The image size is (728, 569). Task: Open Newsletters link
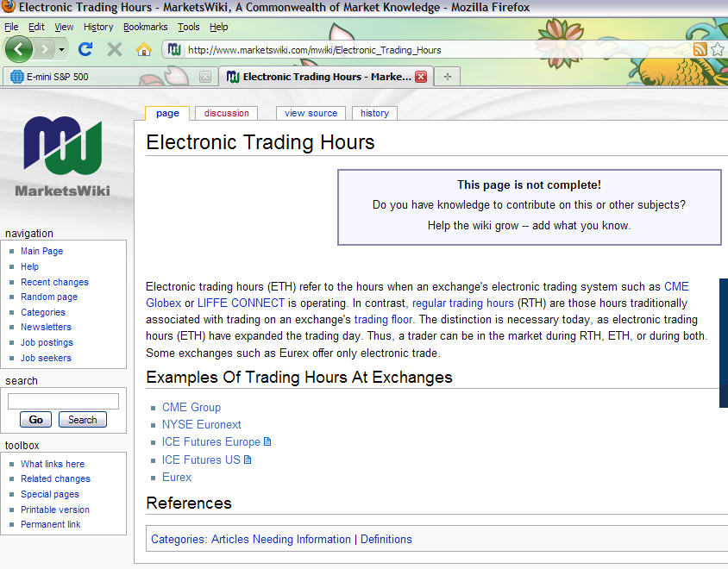coord(46,327)
